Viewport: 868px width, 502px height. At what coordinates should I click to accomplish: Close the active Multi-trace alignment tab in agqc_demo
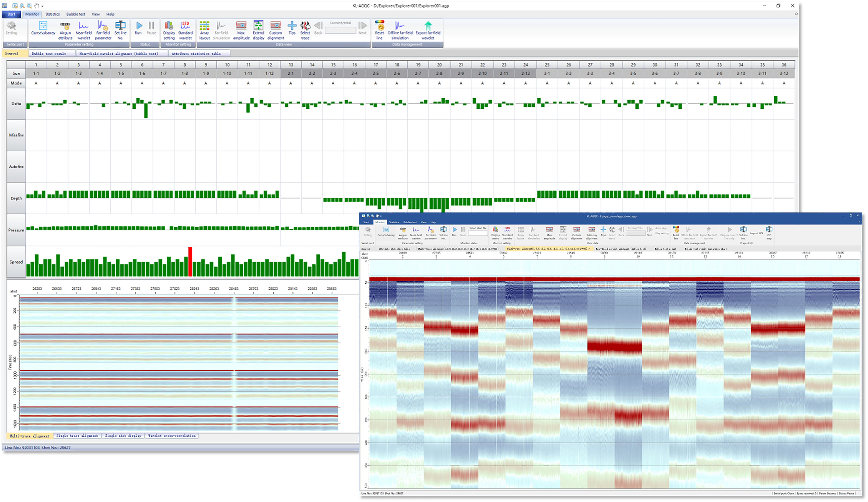589,248
